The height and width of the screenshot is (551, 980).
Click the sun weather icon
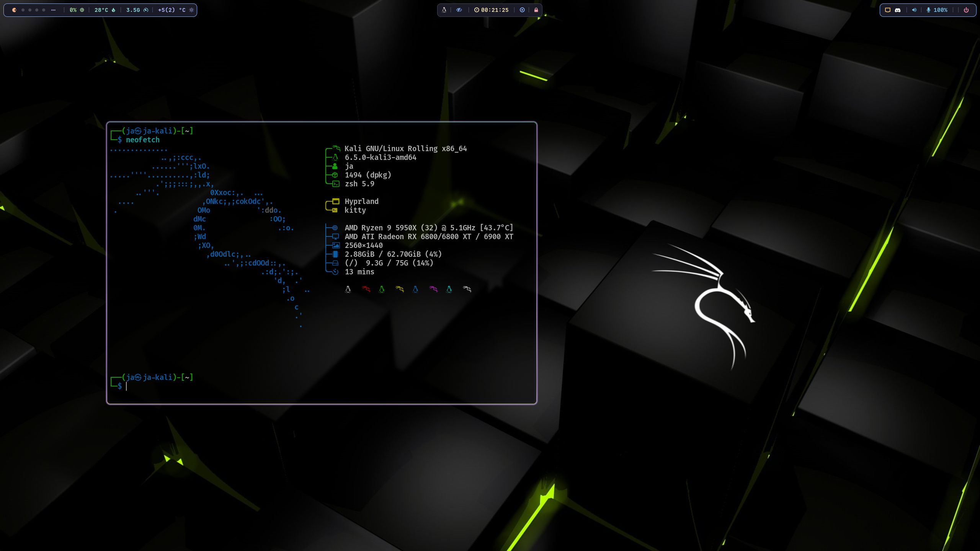[x=191, y=10]
